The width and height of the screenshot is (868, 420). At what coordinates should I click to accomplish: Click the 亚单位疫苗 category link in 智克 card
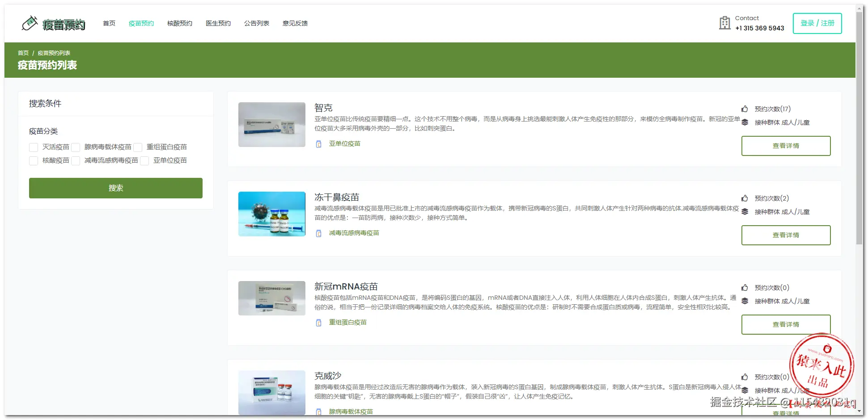click(x=345, y=144)
